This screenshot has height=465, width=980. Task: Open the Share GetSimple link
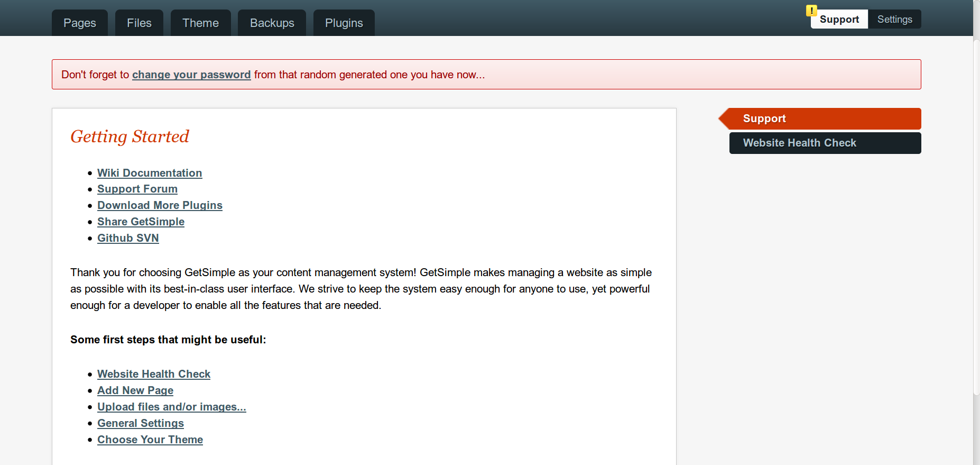pos(141,222)
